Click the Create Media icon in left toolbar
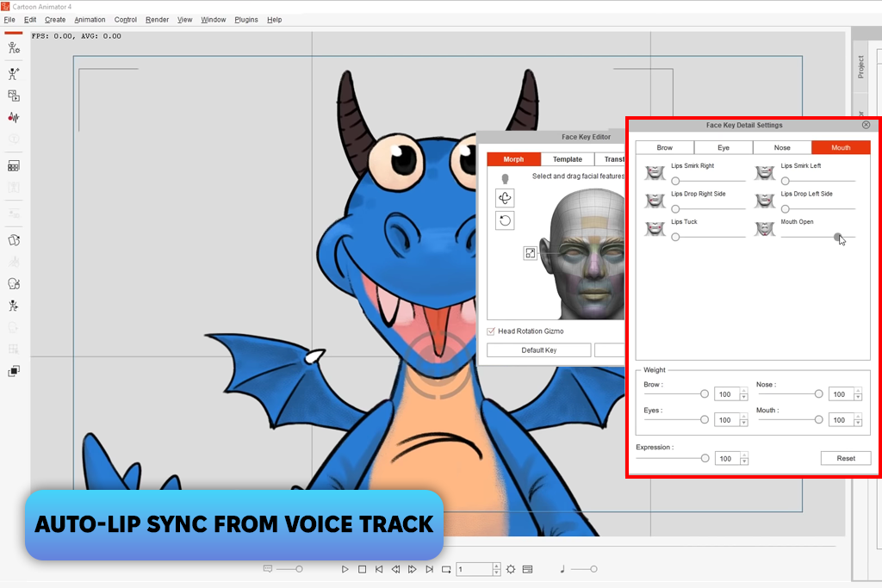The height and width of the screenshot is (588, 882). [14, 96]
